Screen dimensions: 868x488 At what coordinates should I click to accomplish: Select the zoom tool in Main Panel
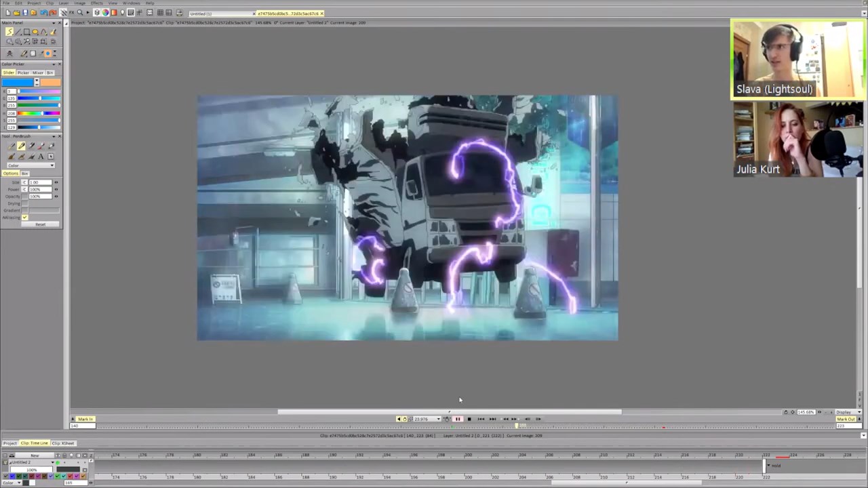pos(27,41)
